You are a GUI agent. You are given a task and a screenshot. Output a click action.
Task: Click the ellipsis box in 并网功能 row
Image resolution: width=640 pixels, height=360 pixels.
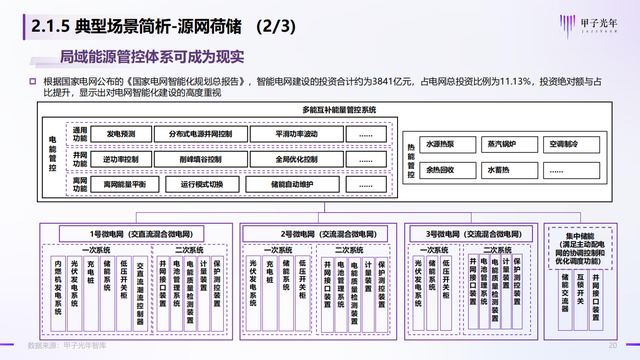366,159
